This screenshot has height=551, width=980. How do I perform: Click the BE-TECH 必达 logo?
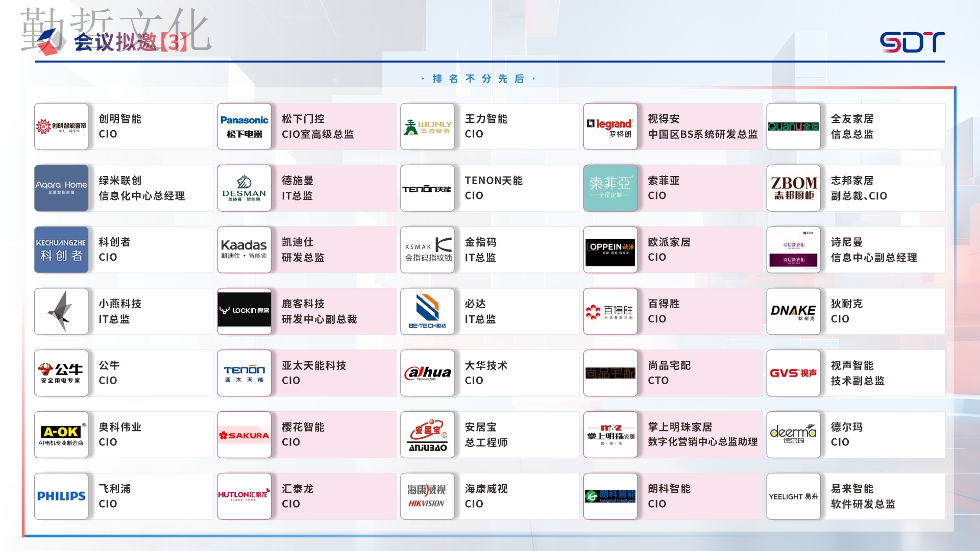[x=427, y=311]
